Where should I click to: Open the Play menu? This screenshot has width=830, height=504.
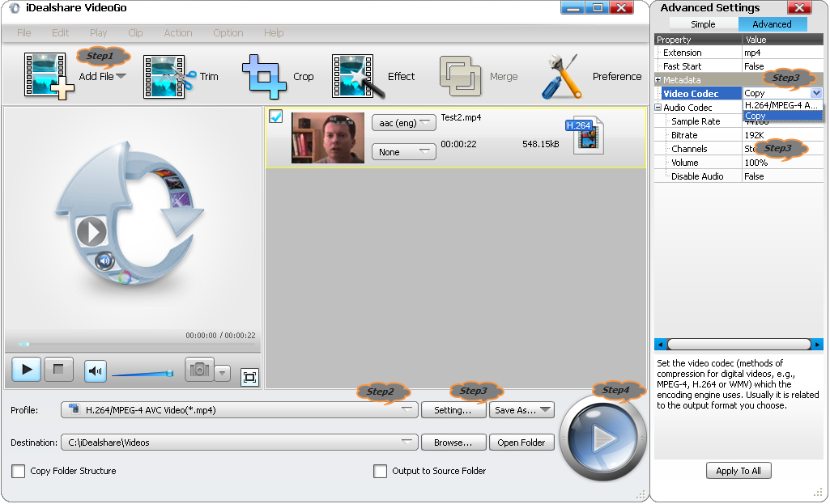[99, 33]
